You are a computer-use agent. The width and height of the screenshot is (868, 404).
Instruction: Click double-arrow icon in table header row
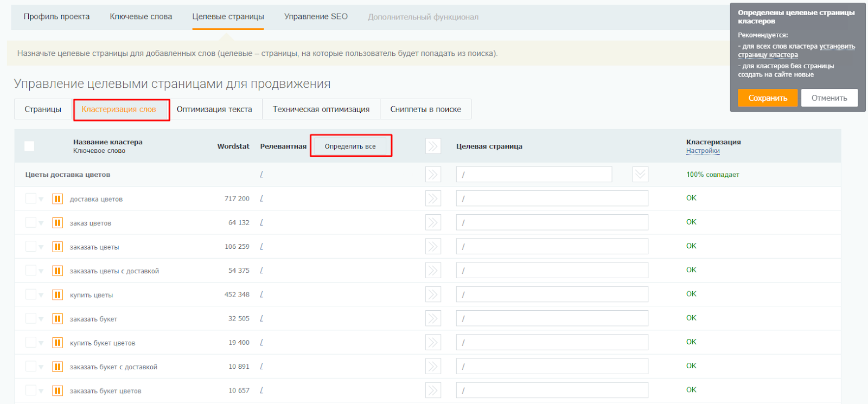click(x=433, y=146)
